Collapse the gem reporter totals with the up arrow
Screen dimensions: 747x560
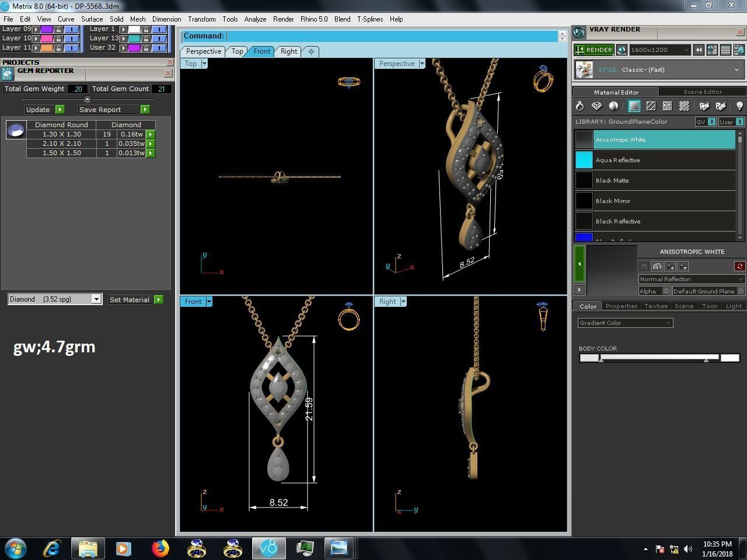[x=88, y=99]
